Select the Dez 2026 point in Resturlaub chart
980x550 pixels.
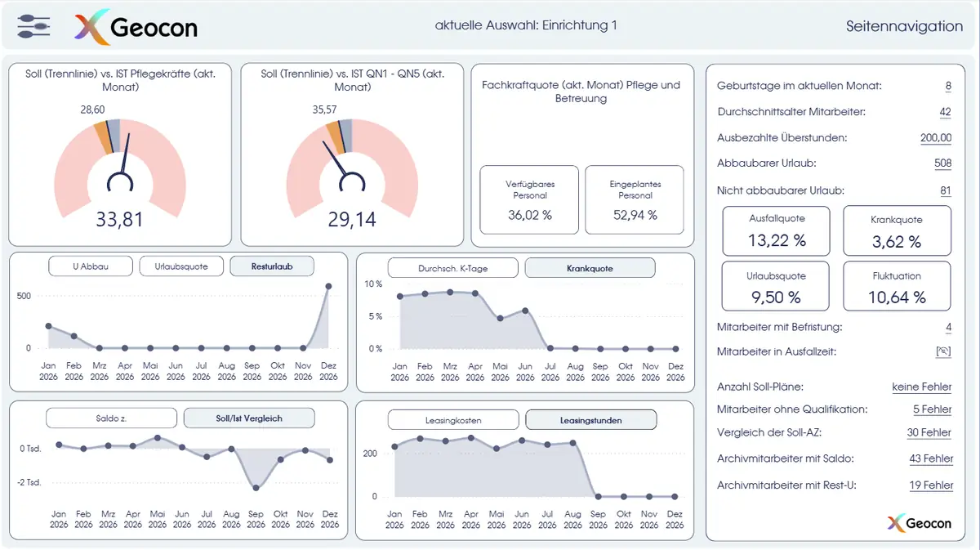tap(328, 286)
